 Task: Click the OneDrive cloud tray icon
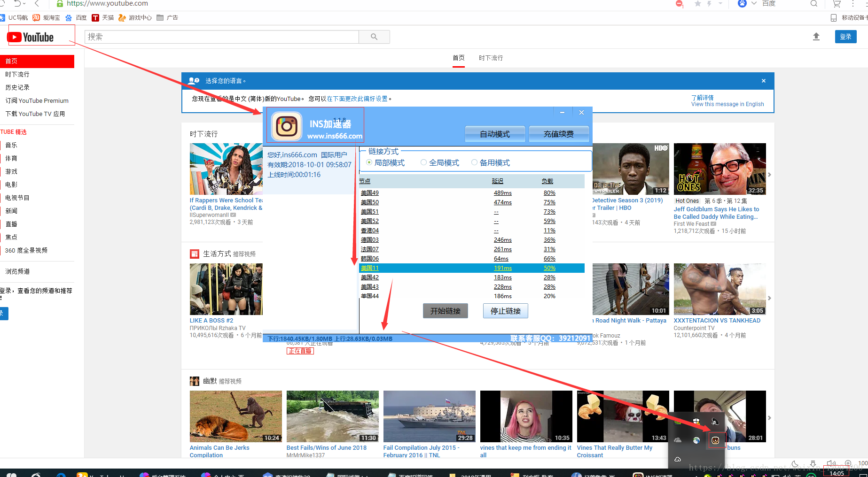click(678, 440)
